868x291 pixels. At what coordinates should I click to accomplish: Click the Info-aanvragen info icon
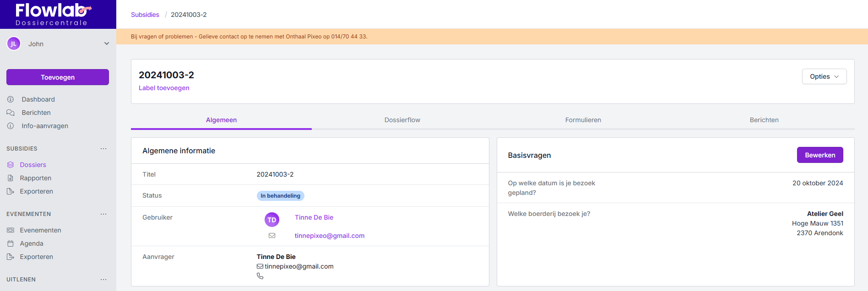click(x=11, y=126)
